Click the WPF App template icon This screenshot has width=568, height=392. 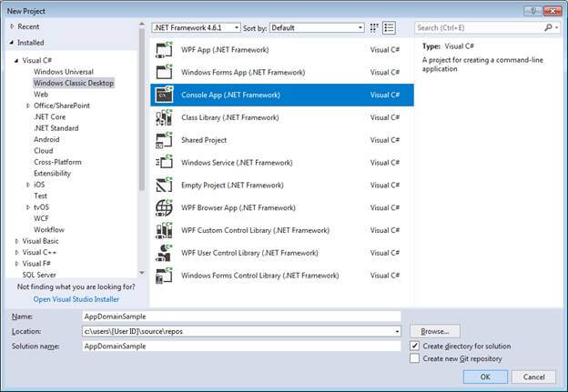[164, 50]
